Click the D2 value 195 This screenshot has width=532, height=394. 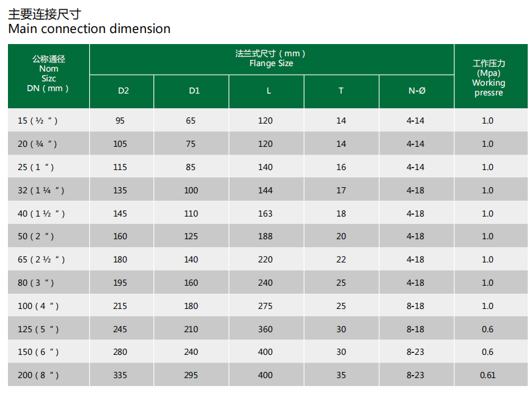(120, 283)
